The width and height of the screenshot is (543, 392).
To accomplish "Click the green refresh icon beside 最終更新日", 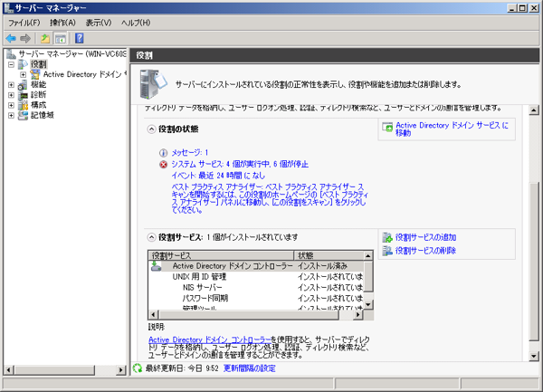I will tap(138, 368).
